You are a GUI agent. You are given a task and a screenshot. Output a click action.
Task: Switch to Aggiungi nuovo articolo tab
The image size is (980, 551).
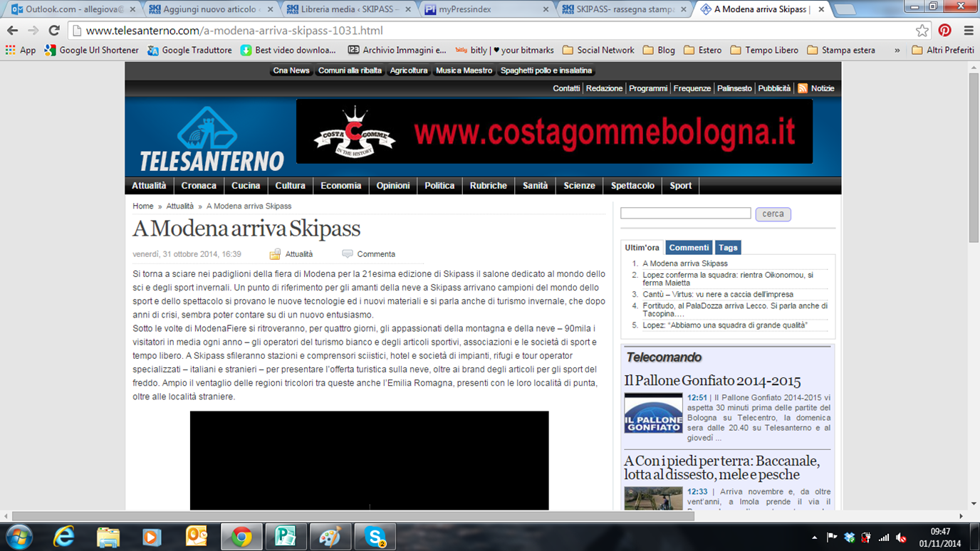210,9
